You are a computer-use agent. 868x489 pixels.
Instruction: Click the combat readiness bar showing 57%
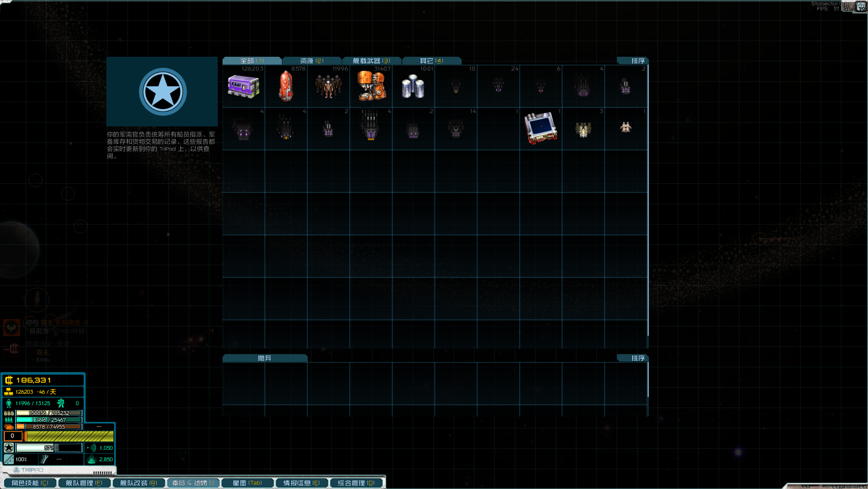pyautogui.click(x=49, y=448)
